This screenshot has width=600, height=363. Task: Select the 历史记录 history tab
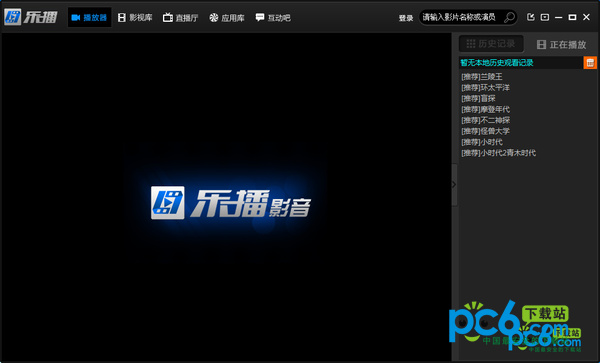point(491,44)
